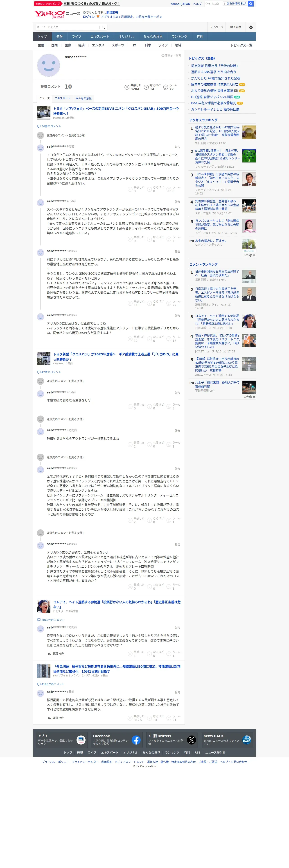Click the shopping cart coupon icon
The width and height of the screenshot is (289, 868).
[98, 16]
